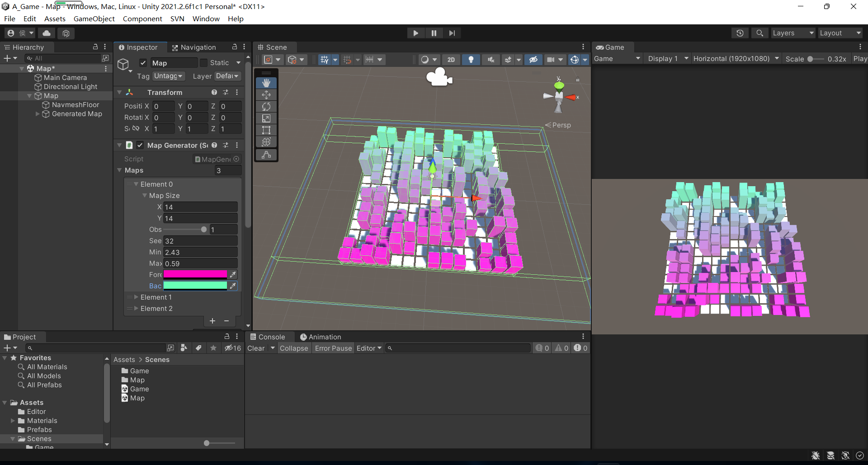Image resolution: width=868 pixels, height=465 pixels.
Task: Toggle the Static checkbox
Action: (204, 63)
